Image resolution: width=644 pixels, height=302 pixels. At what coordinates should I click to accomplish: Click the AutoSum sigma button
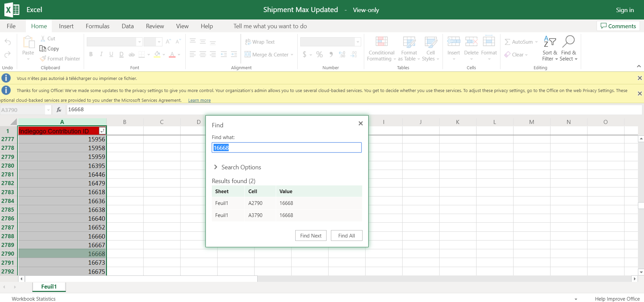click(x=519, y=42)
